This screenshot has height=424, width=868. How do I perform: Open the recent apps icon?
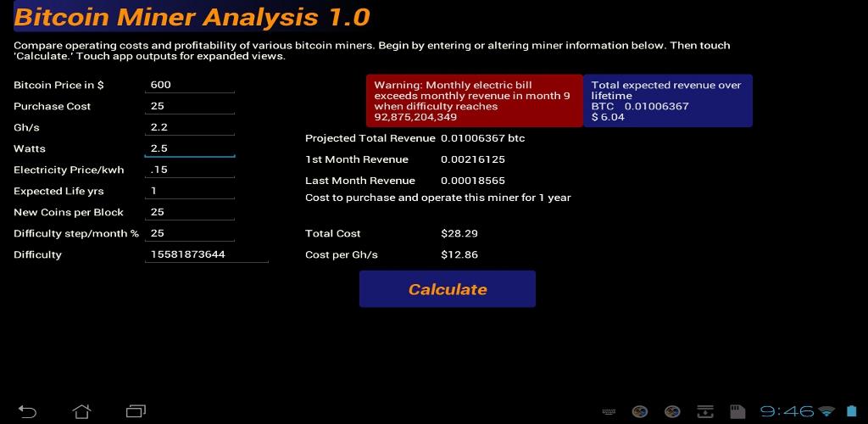[136, 411]
